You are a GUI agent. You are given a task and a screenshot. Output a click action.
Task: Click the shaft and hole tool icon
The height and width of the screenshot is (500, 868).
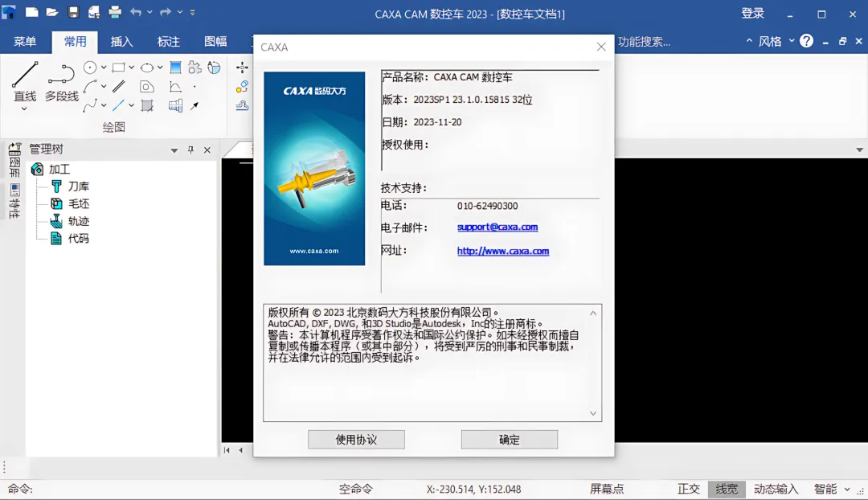(x=175, y=105)
